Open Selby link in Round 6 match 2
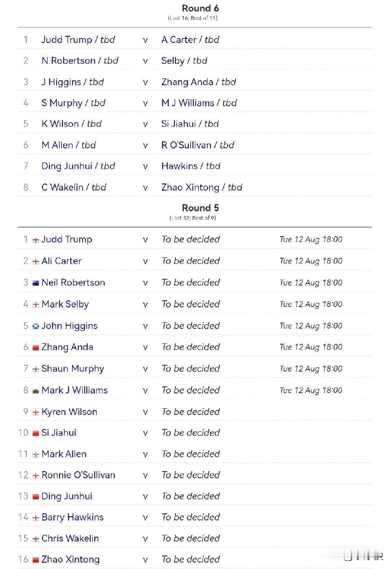 coord(173,61)
